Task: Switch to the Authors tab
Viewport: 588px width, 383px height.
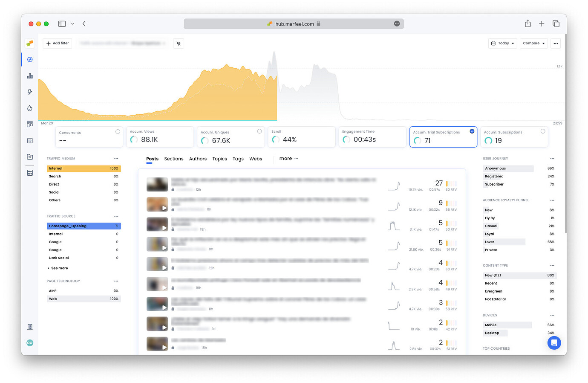Action: 198,159
